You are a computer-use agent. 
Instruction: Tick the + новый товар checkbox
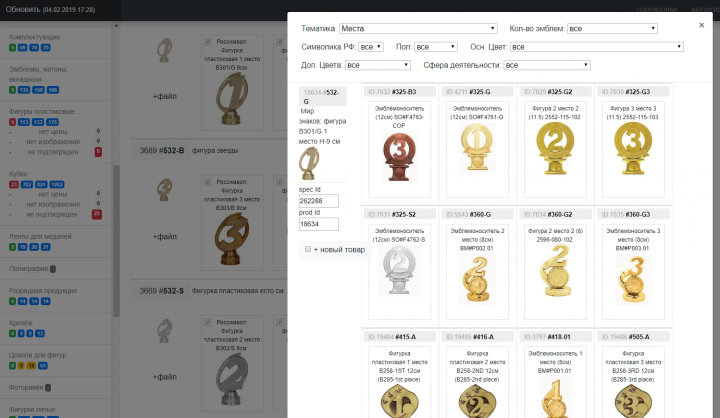click(x=308, y=249)
